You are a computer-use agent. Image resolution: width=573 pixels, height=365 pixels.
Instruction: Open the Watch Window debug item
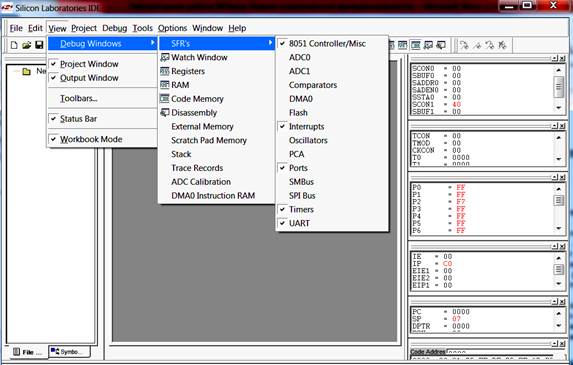click(217, 57)
